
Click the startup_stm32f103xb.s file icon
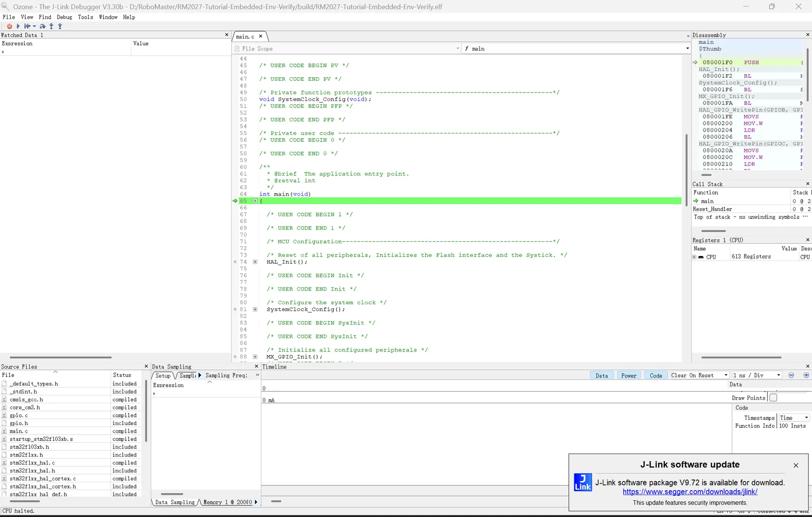[5, 439]
